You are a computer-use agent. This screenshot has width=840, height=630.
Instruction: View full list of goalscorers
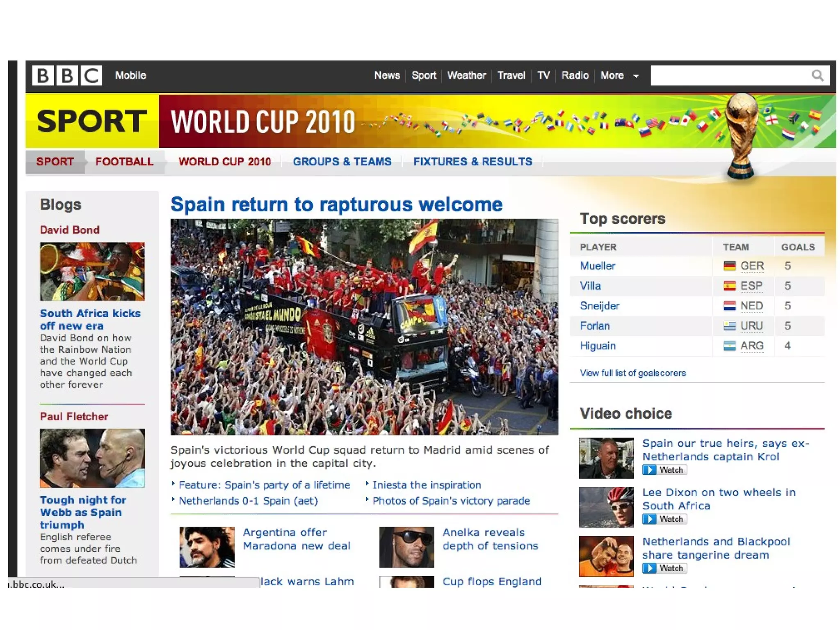click(x=632, y=373)
